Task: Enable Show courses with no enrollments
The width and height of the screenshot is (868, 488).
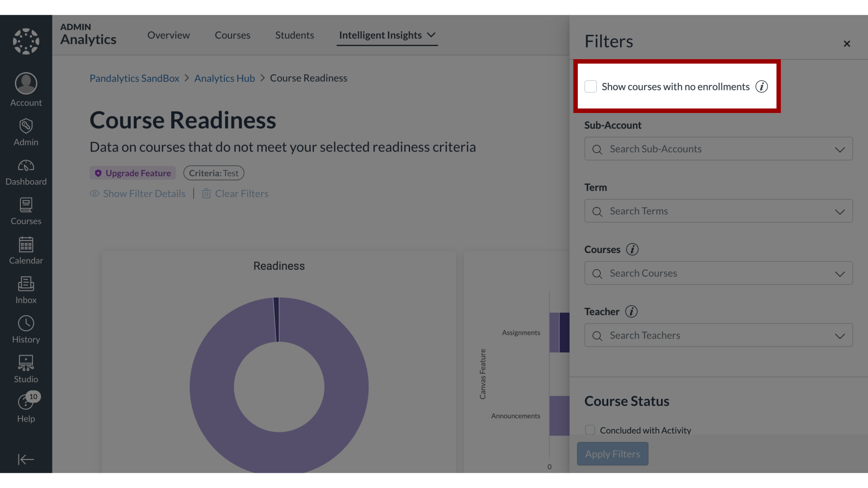Action: tap(590, 86)
